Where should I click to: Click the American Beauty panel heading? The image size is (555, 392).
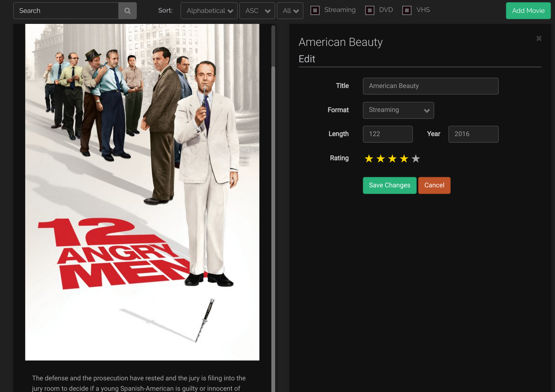click(x=341, y=42)
